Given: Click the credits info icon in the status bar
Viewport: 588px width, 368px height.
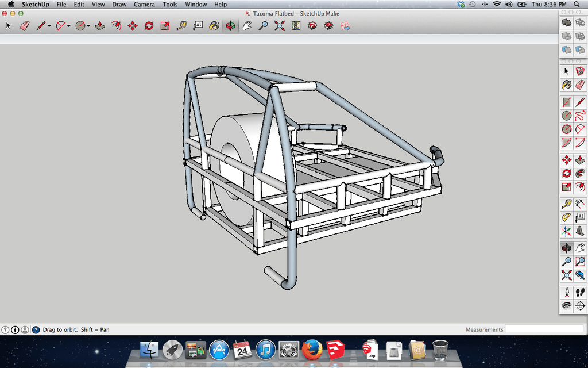Looking at the screenshot, I should [15, 329].
